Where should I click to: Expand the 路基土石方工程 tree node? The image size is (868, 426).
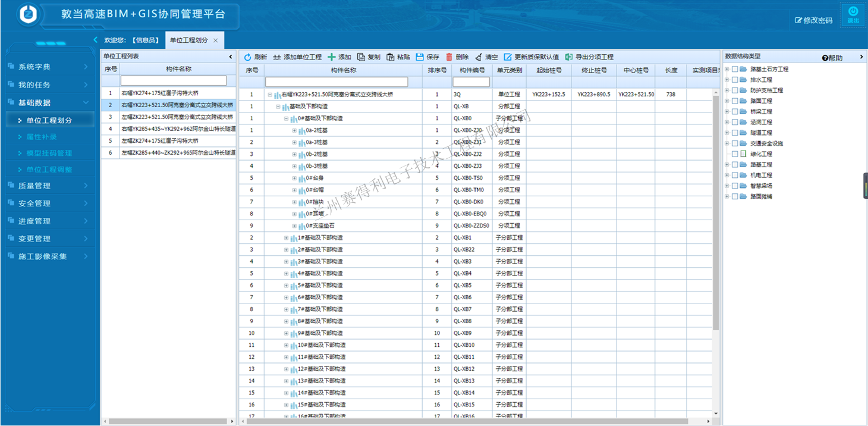(727, 70)
